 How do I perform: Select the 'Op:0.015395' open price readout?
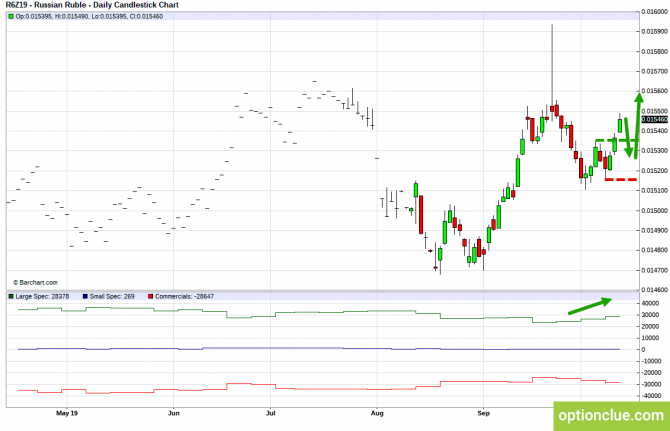click(34, 17)
